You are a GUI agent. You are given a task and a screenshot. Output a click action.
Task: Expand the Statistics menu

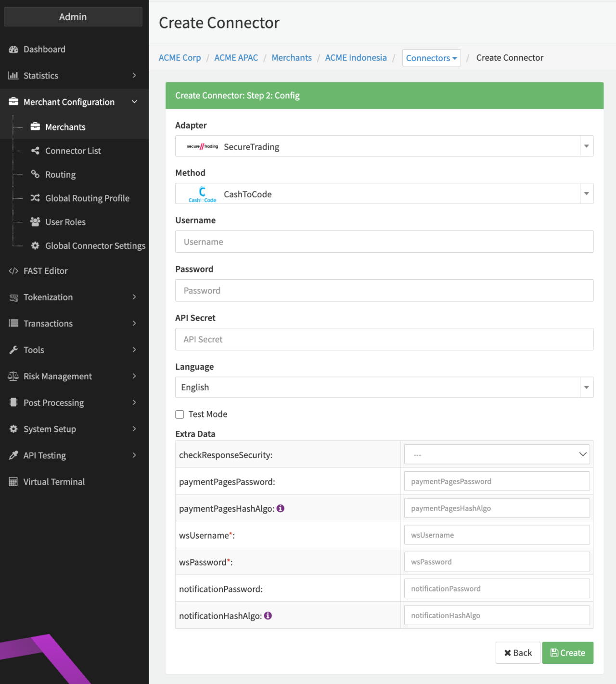(x=72, y=76)
